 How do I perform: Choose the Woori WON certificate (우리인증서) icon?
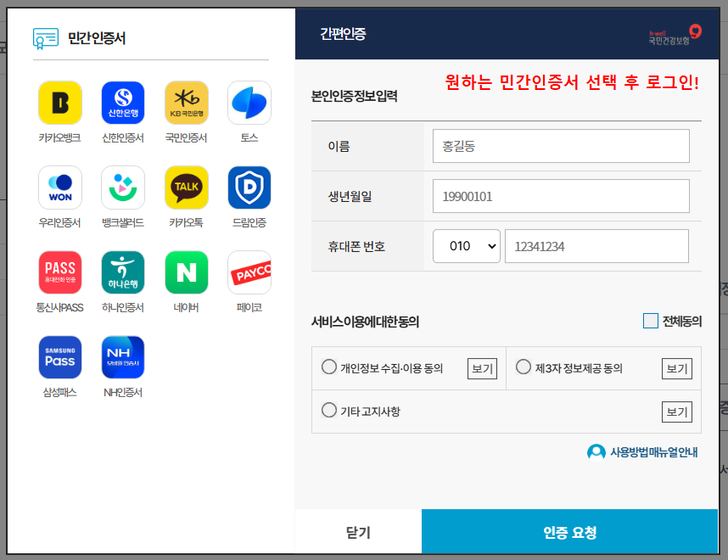click(60, 188)
